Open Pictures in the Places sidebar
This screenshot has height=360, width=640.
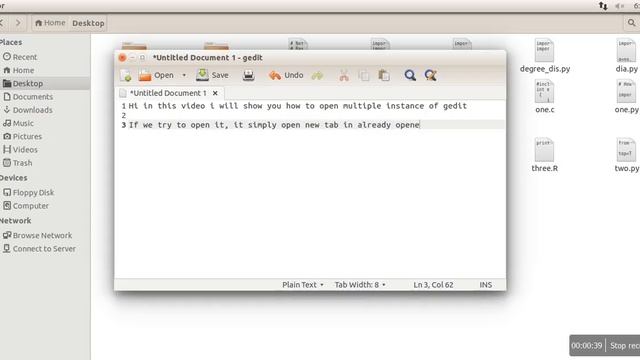pyautogui.click(x=23, y=136)
